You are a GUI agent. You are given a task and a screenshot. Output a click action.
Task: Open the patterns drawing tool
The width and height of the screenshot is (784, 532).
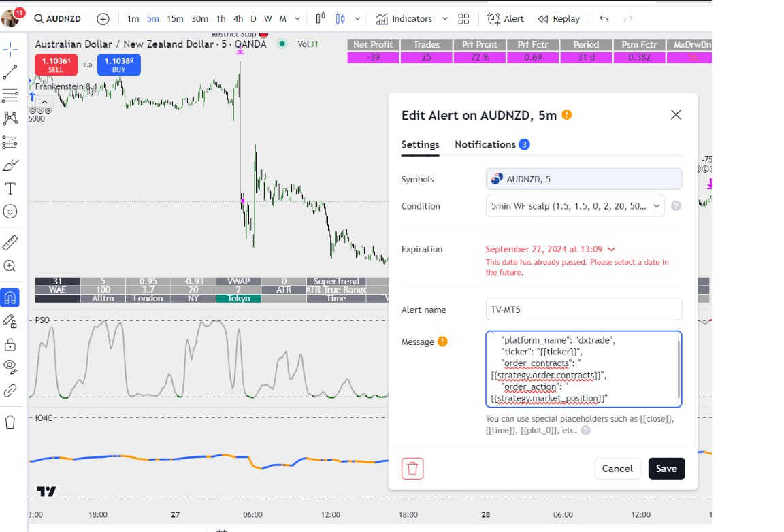[10, 118]
